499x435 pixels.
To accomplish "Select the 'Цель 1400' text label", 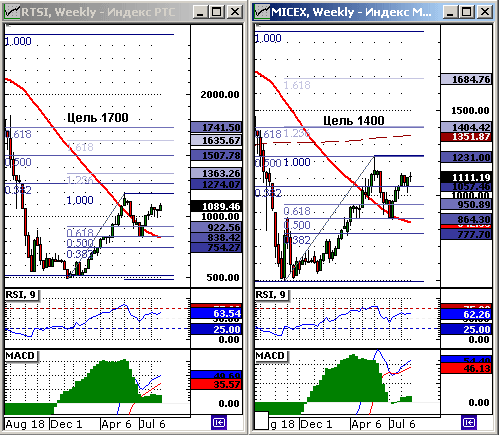I will (x=354, y=121).
